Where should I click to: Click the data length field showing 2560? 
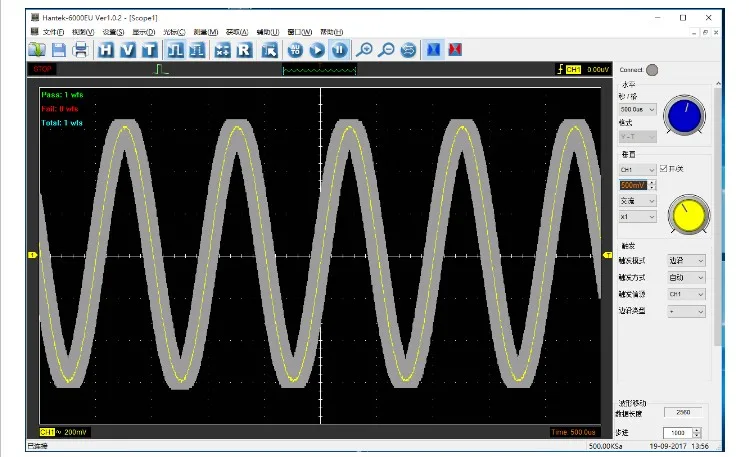click(x=683, y=412)
